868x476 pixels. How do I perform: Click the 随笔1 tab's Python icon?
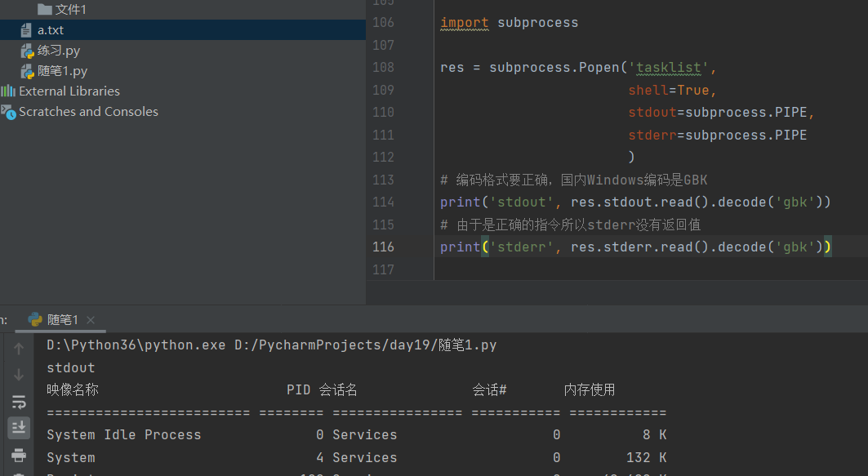tap(35, 320)
